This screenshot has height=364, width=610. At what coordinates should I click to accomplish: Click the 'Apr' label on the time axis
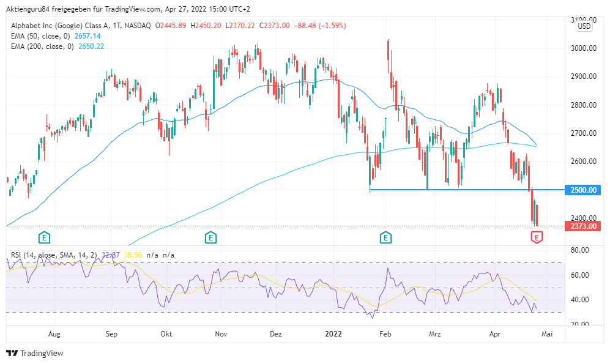click(495, 334)
